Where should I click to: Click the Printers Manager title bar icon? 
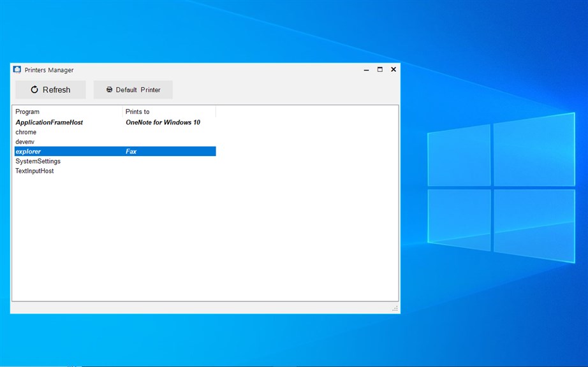coord(17,69)
